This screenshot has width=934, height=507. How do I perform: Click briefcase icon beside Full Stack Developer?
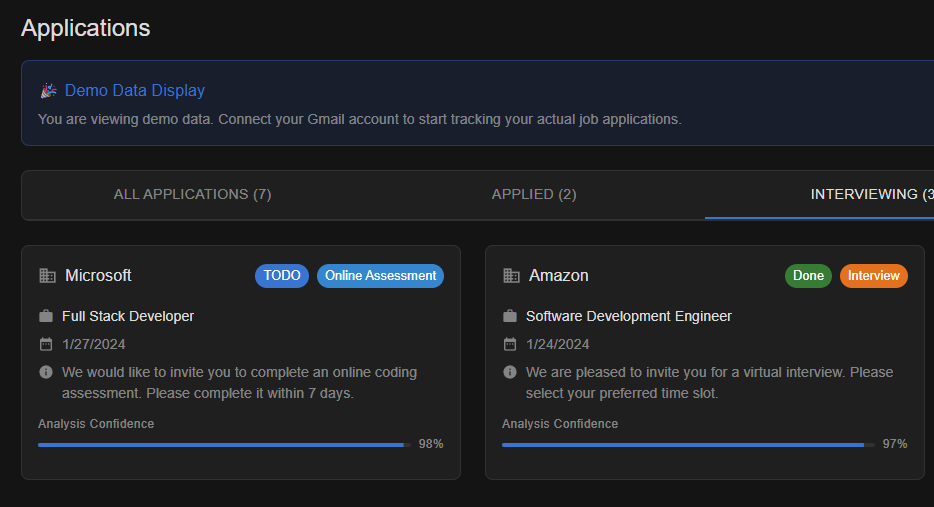pyautogui.click(x=46, y=317)
